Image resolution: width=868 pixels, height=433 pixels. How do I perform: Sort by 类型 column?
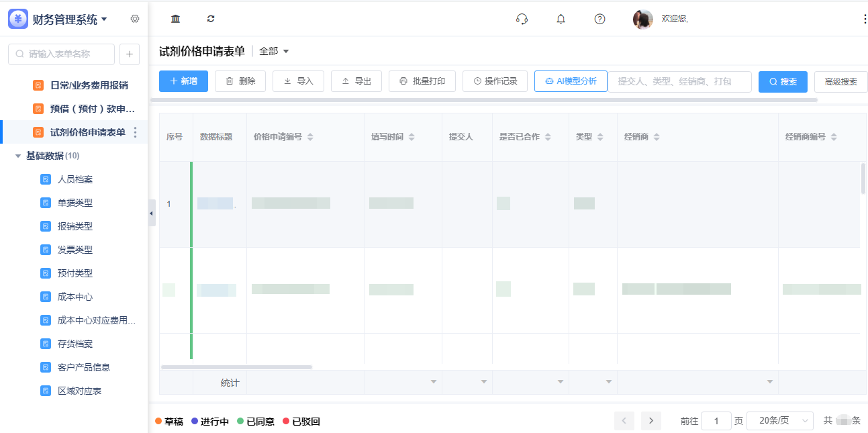coord(599,137)
